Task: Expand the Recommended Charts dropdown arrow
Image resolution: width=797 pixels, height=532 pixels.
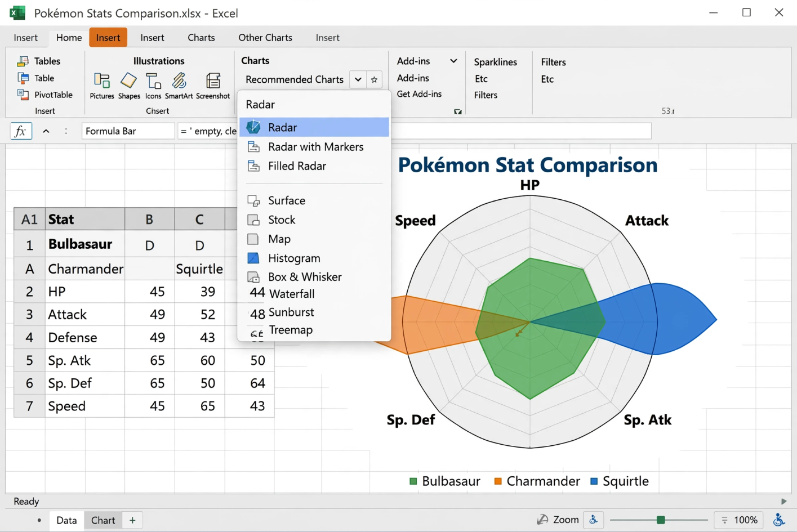Action: [358, 80]
